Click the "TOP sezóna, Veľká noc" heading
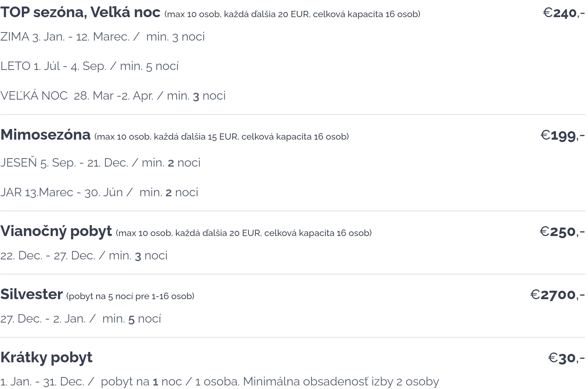This screenshot has height=389, width=588. 80,13
